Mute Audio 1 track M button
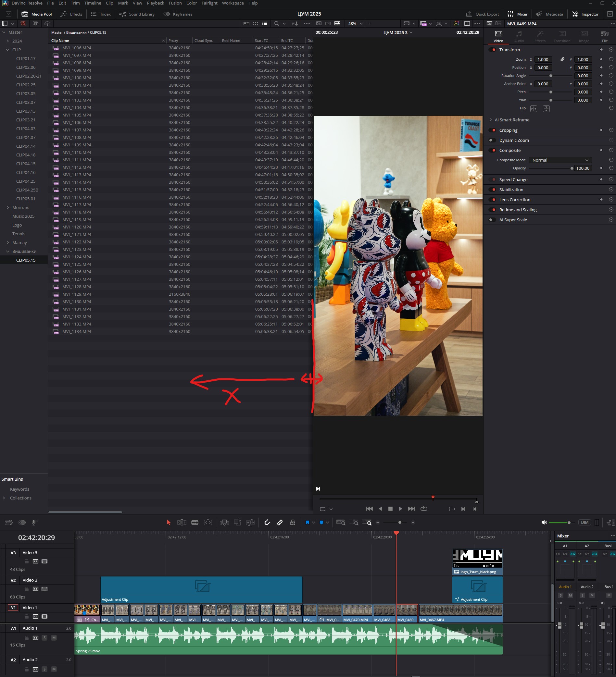 [x=54, y=637]
